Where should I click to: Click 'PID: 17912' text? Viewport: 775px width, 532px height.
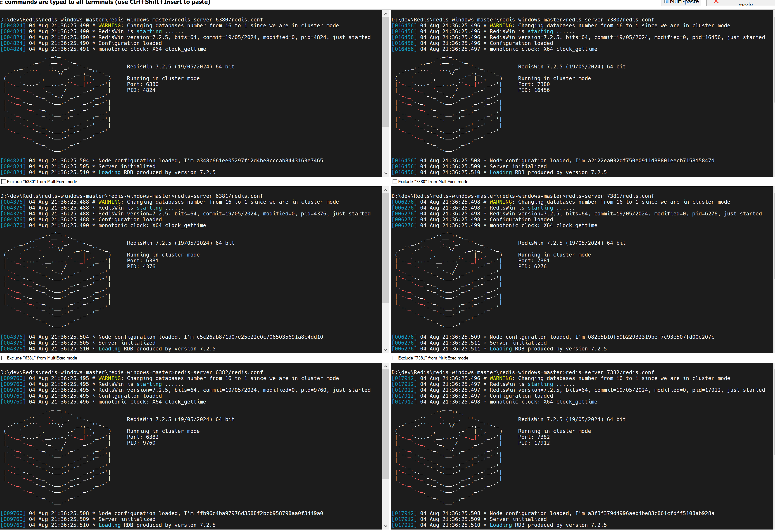[x=534, y=443]
